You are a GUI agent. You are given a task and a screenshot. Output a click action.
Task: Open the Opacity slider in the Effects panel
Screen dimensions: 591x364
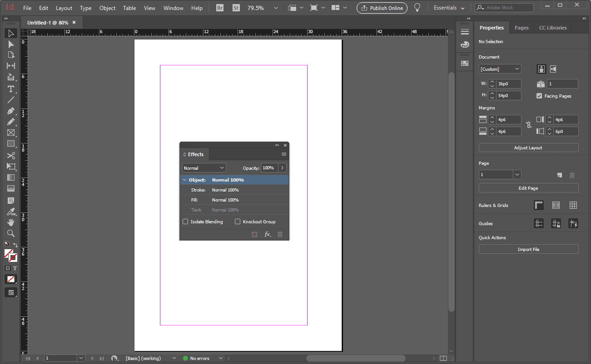coord(281,167)
